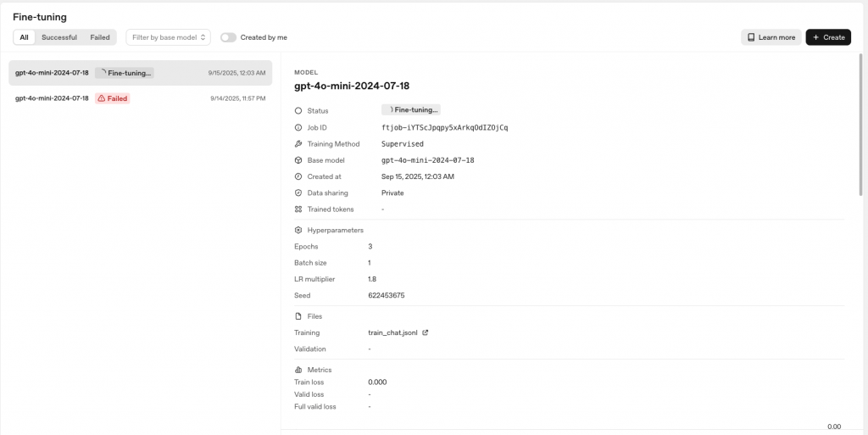Click the Data sharing shield icon
Image resolution: width=868 pixels, height=435 pixels.
298,193
